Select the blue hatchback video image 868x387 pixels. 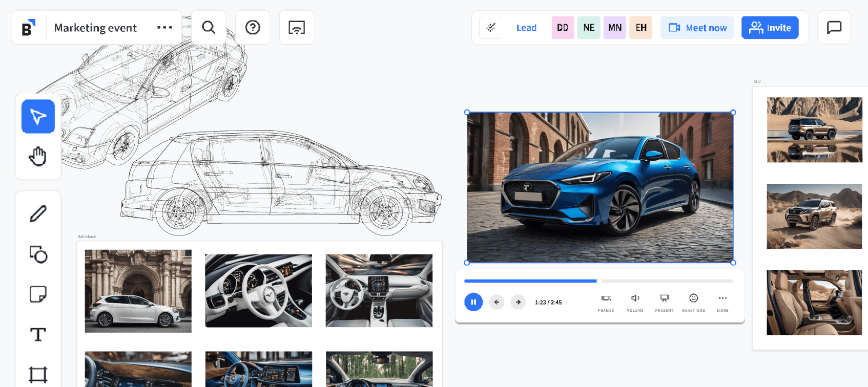point(600,187)
